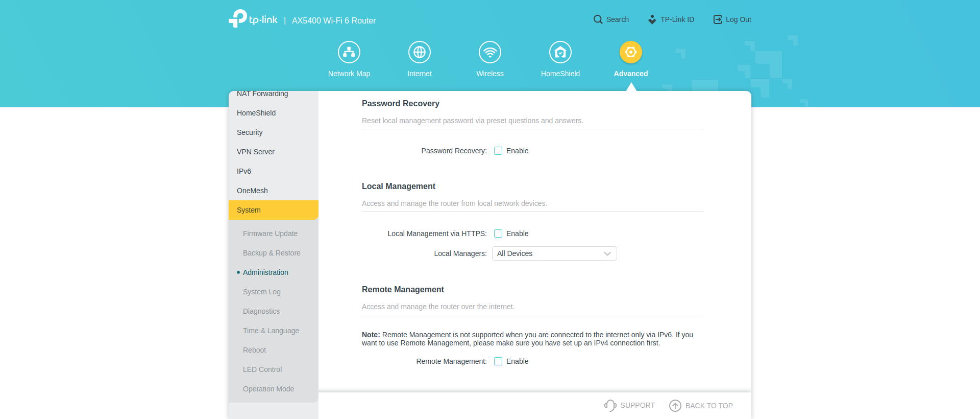
Task: Click the Support link in footer
Action: point(630,405)
